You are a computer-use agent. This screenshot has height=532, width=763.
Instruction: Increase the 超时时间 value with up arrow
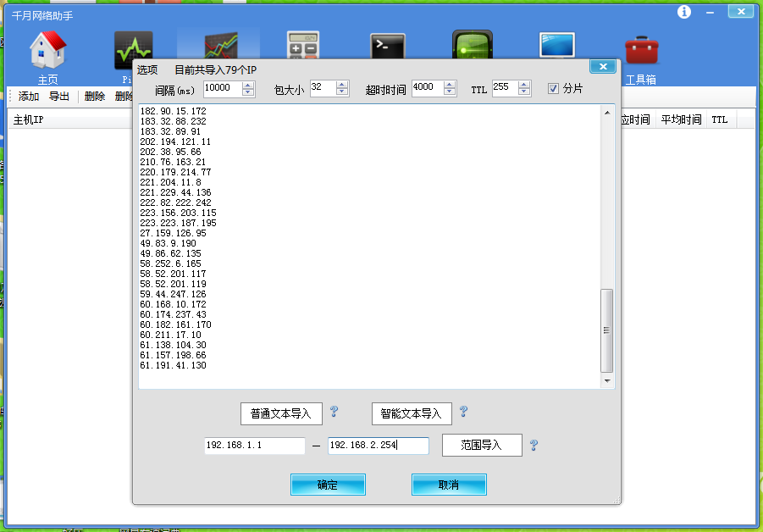pyautogui.click(x=449, y=84)
